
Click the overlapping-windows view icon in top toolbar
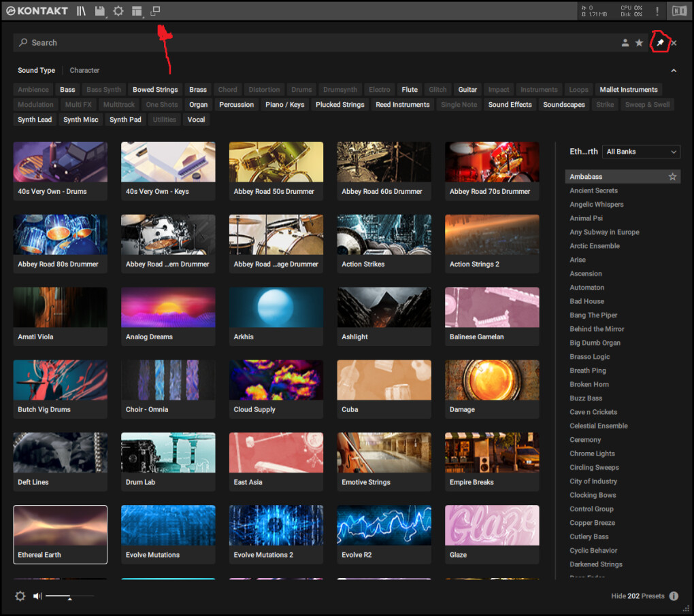click(155, 11)
